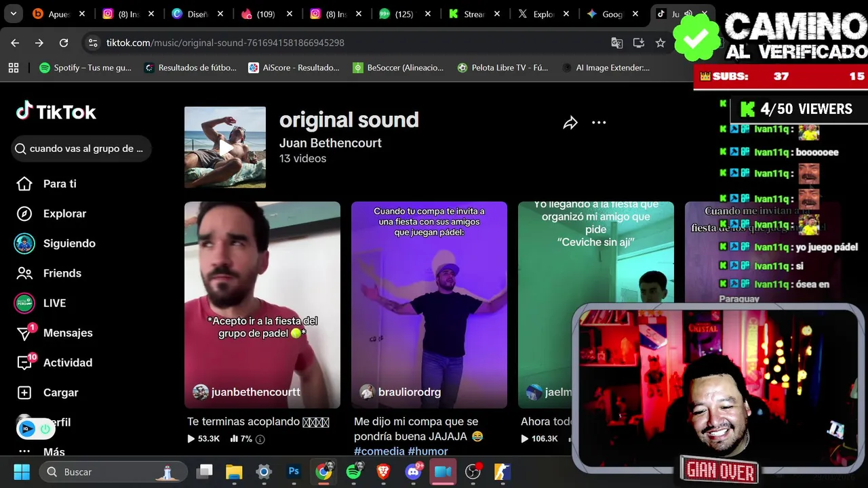Image resolution: width=868 pixels, height=488 pixels.
Task: Open Brave browser from taskbar
Action: [383, 472]
